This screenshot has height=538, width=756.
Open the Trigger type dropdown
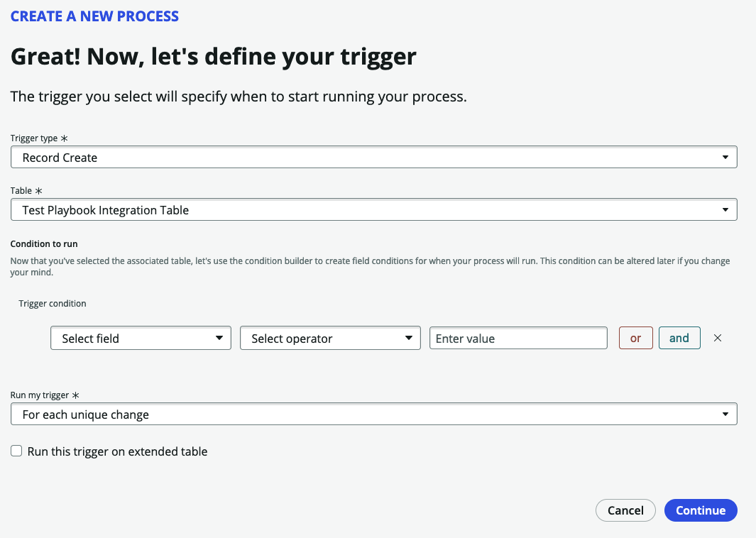tap(373, 158)
